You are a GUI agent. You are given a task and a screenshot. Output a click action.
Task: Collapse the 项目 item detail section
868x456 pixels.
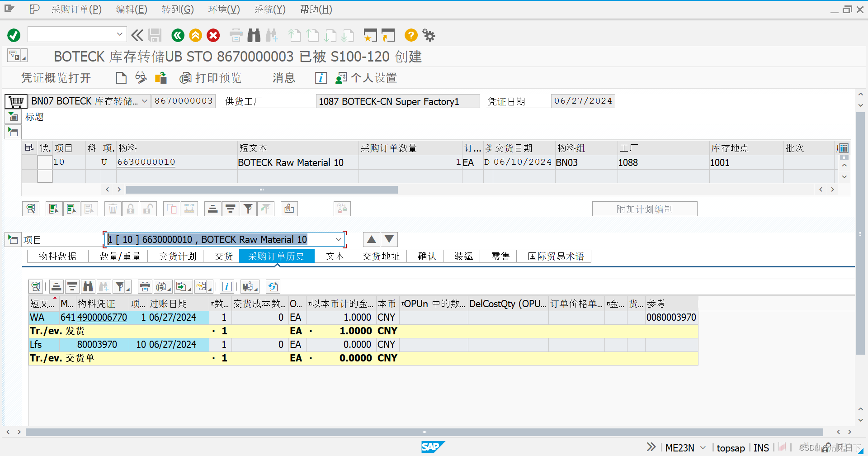click(13, 239)
